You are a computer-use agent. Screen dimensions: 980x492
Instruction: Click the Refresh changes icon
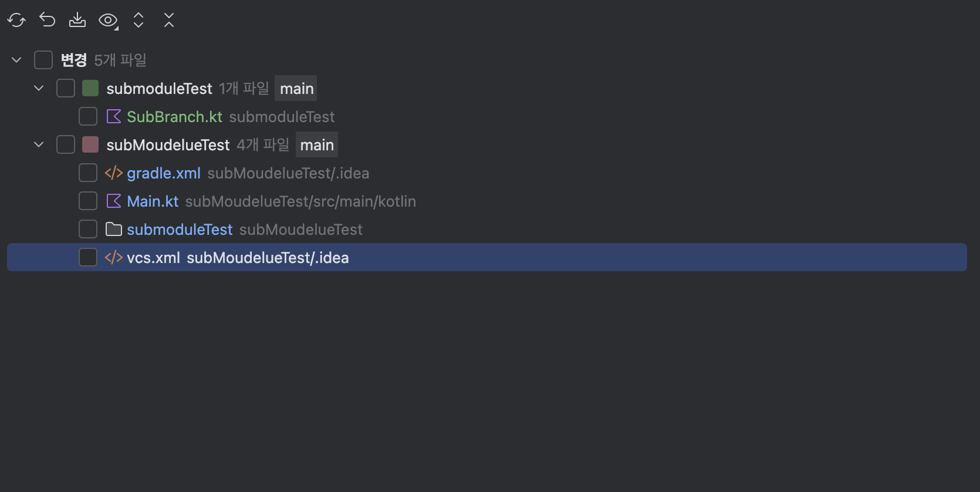coord(16,19)
